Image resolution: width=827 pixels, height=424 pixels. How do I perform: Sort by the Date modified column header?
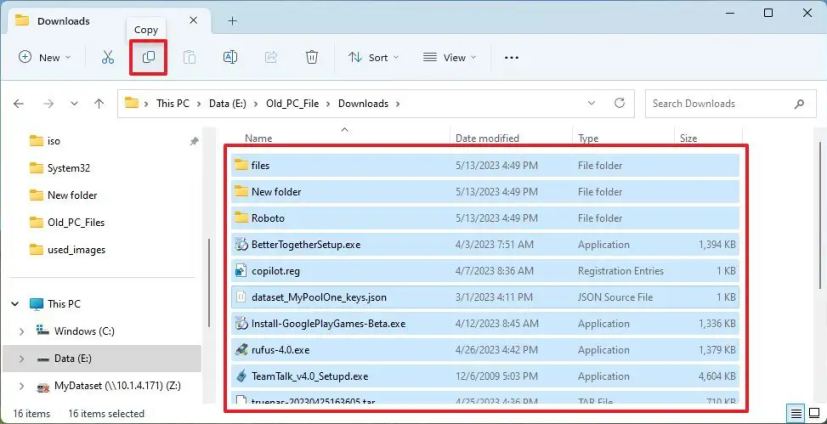point(487,138)
